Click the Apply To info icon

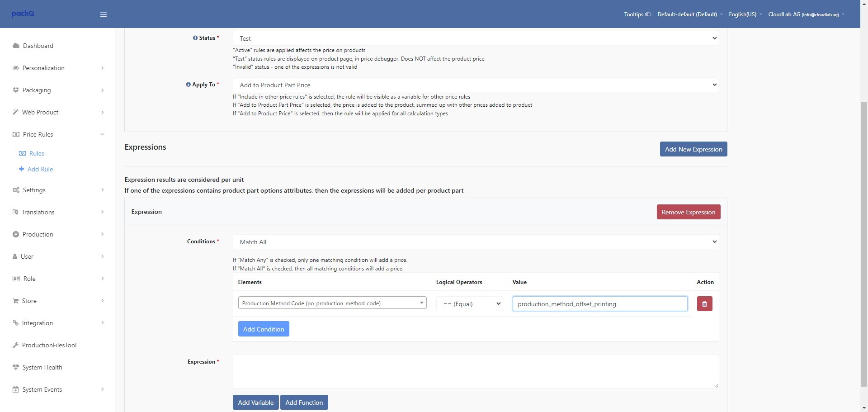(x=189, y=85)
